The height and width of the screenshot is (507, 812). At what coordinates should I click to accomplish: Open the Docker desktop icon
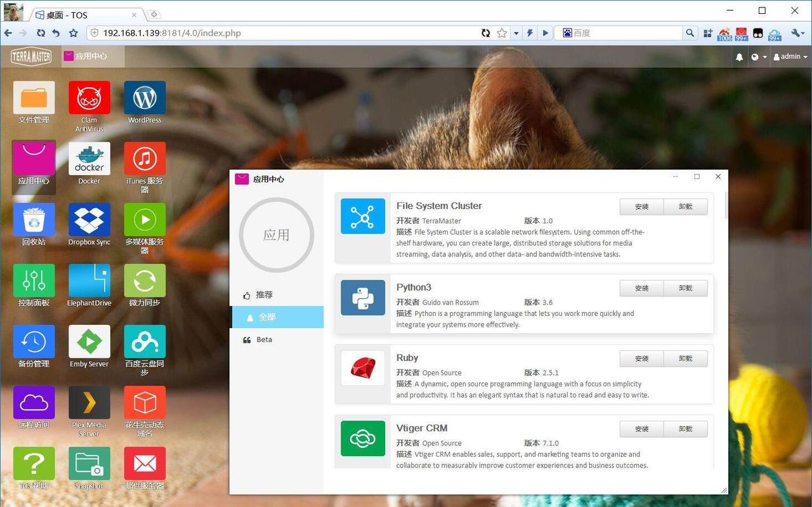pyautogui.click(x=89, y=159)
